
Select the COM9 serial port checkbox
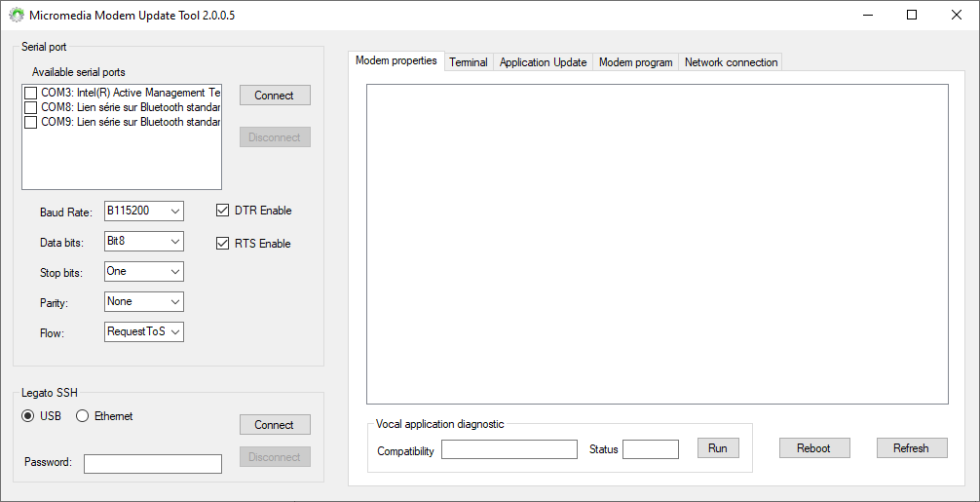tap(31, 123)
